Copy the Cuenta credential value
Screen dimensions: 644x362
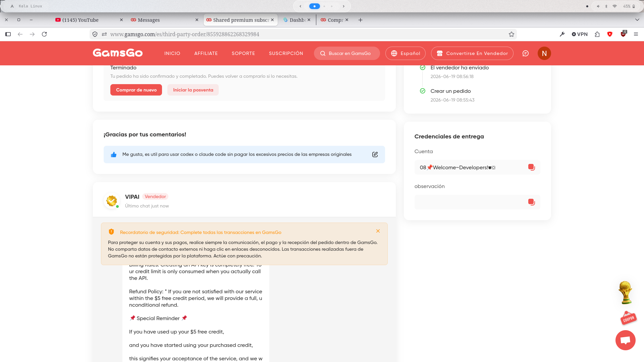click(x=531, y=167)
